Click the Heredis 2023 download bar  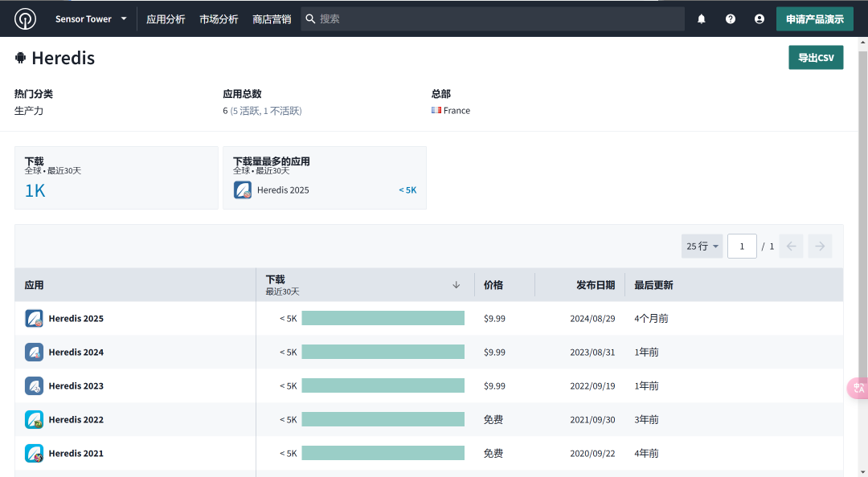[383, 385]
